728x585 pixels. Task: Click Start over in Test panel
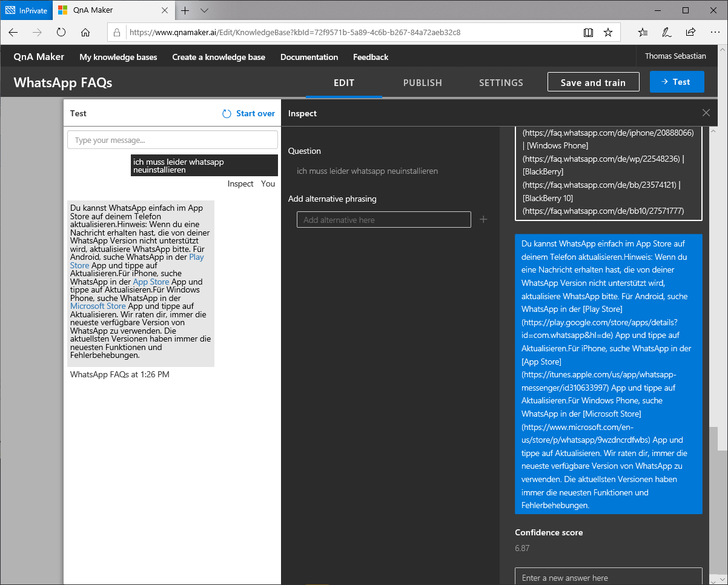(x=249, y=113)
